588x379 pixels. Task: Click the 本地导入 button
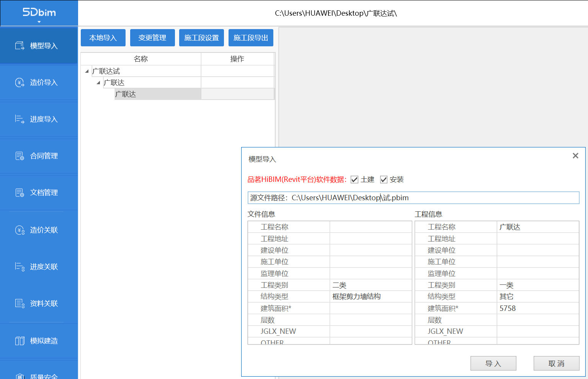click(103, 38)
